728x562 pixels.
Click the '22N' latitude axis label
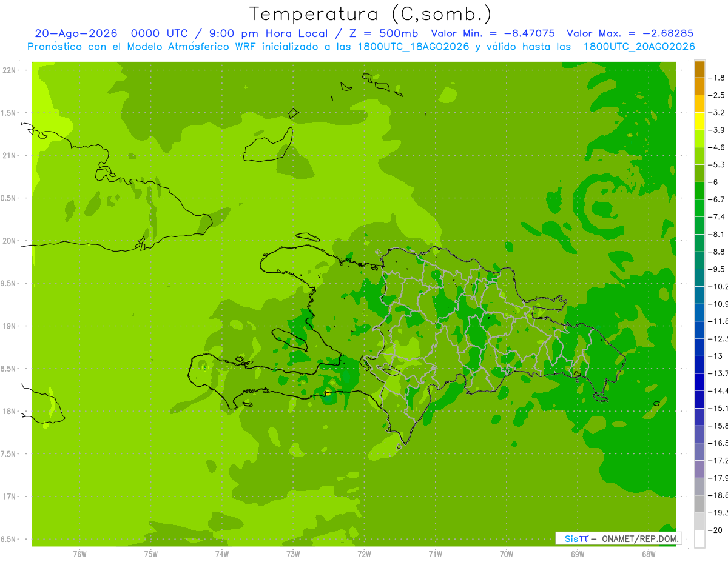point(8,70)
